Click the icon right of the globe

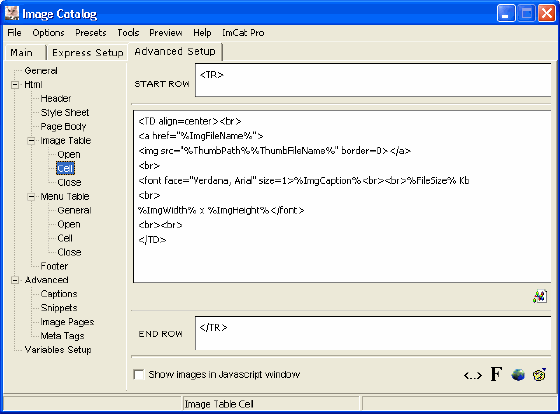(539, 374)
